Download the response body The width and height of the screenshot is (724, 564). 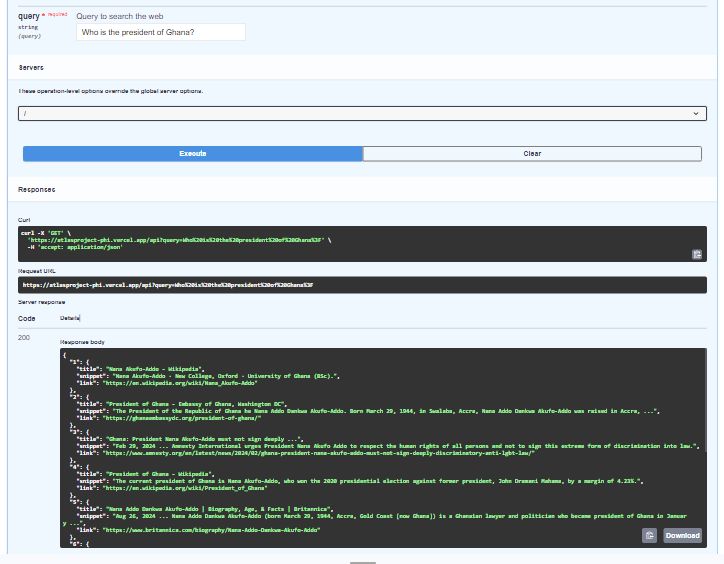[x=682, y=535]
